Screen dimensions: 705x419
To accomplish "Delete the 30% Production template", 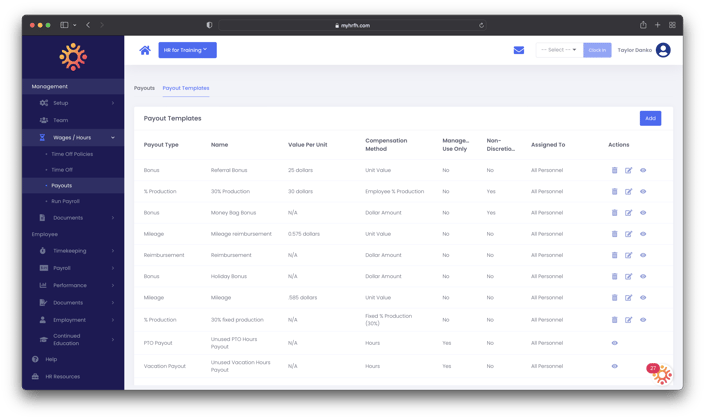I will [614, 192].
